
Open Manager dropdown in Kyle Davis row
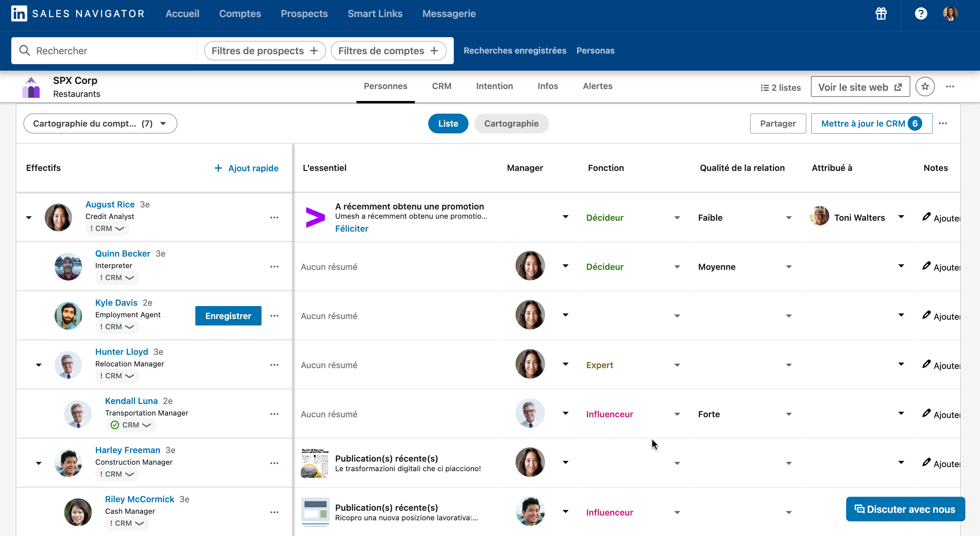565,315
